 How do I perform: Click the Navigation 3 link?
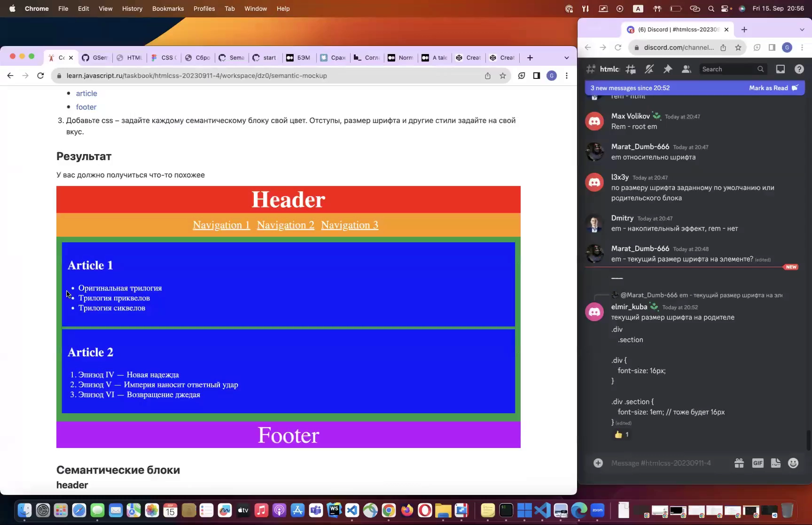(350, 225)
